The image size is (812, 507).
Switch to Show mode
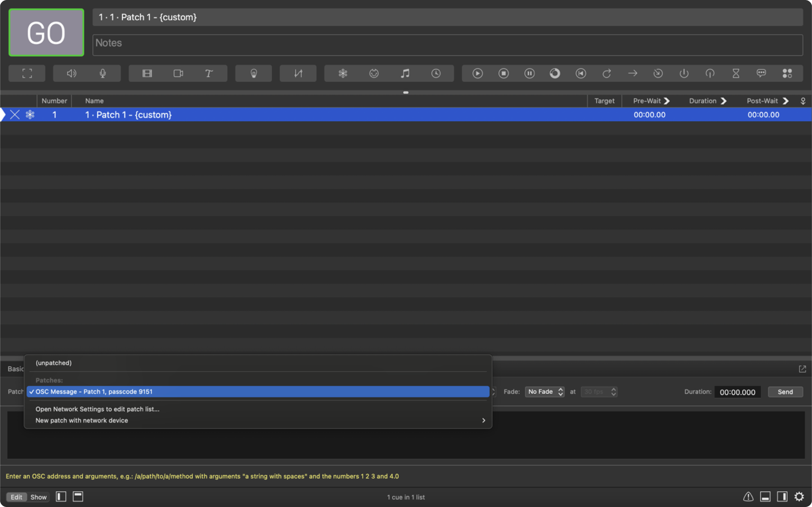click(x=39, y=497)
